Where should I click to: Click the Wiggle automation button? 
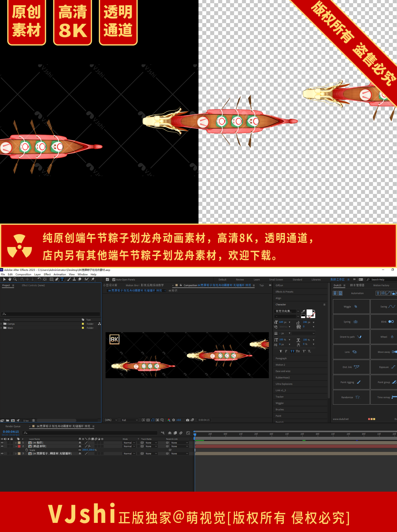351,307
